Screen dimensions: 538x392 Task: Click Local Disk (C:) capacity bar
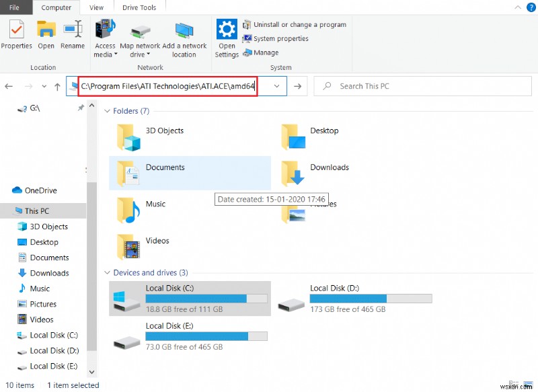[x=206, y=299]
